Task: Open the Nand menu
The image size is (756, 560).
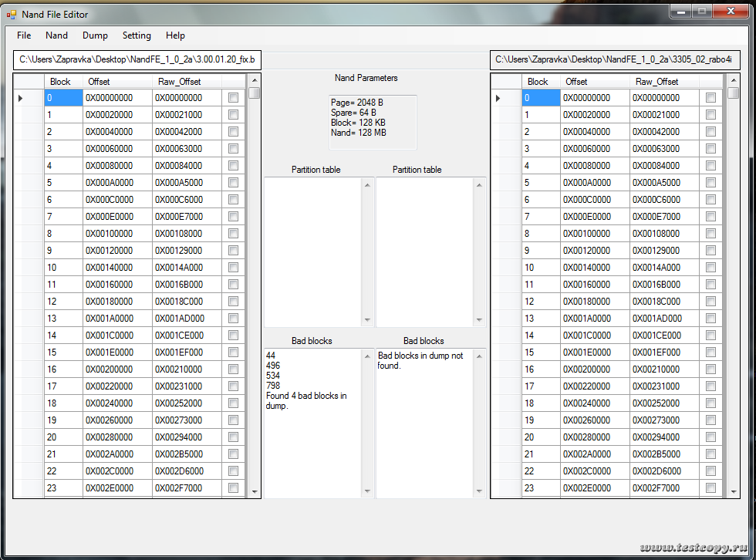Action: click(x=56, y=35)
